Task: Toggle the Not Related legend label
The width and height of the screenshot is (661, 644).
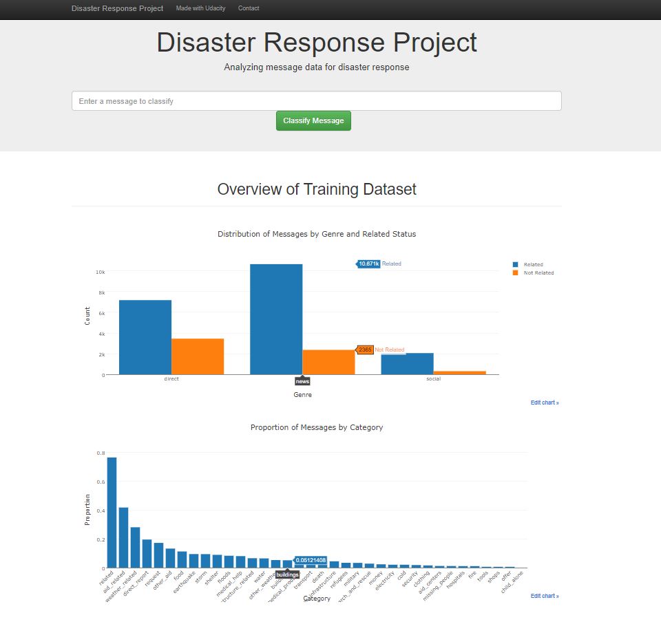Action: (x=538, y=273)
